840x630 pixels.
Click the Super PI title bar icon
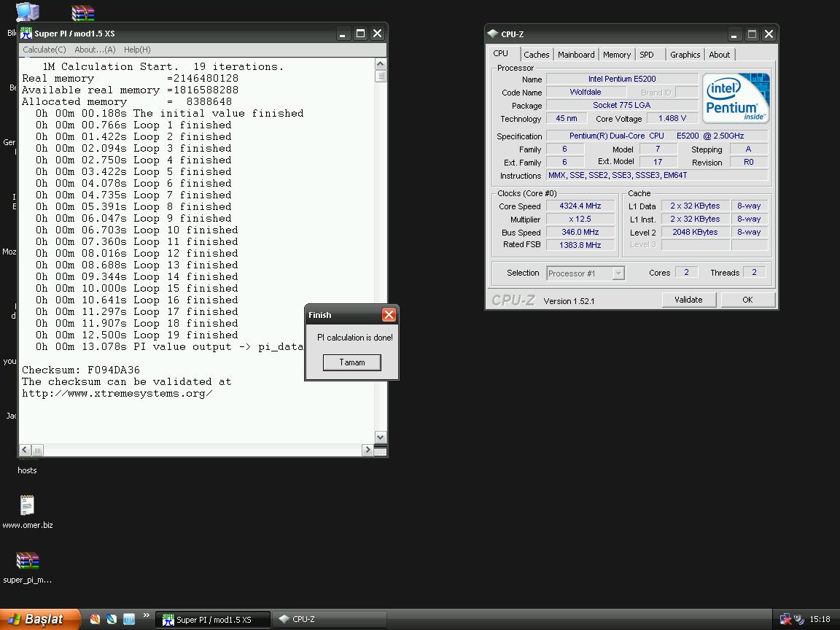26,34
